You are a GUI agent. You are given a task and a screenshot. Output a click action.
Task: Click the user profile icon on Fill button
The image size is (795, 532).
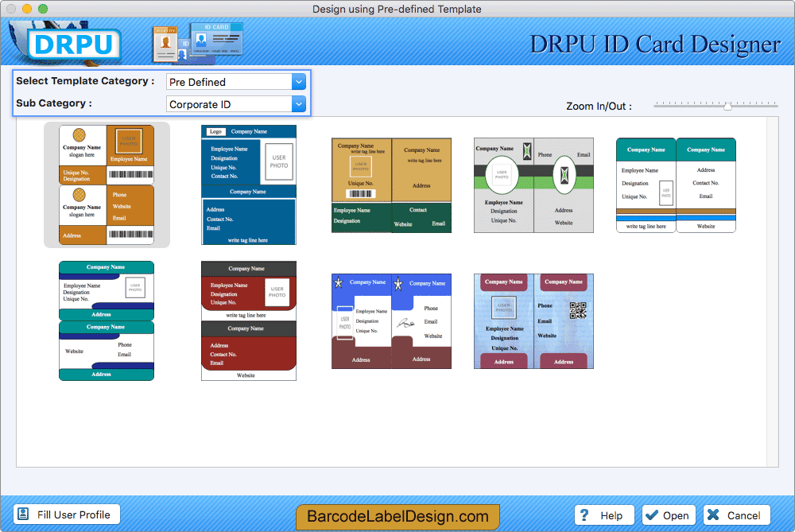pyautogui.click(x=23, y=515)
